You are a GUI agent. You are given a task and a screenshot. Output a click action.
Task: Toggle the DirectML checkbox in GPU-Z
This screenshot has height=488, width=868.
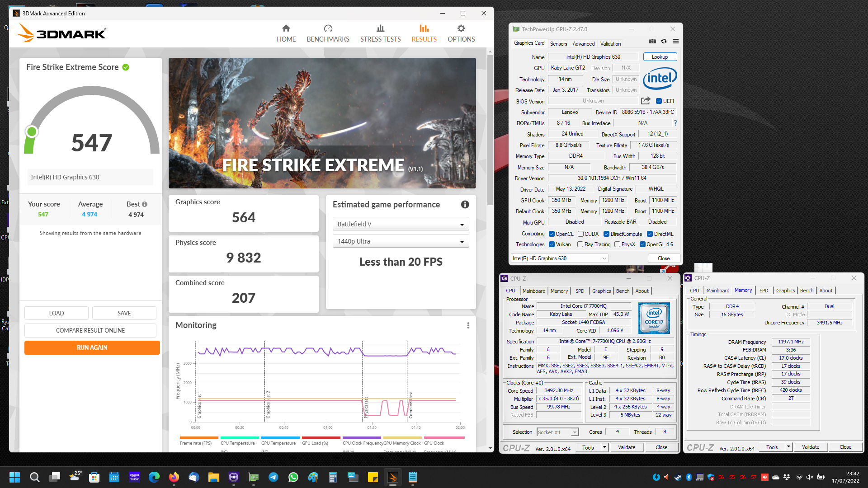click(650, 234)
